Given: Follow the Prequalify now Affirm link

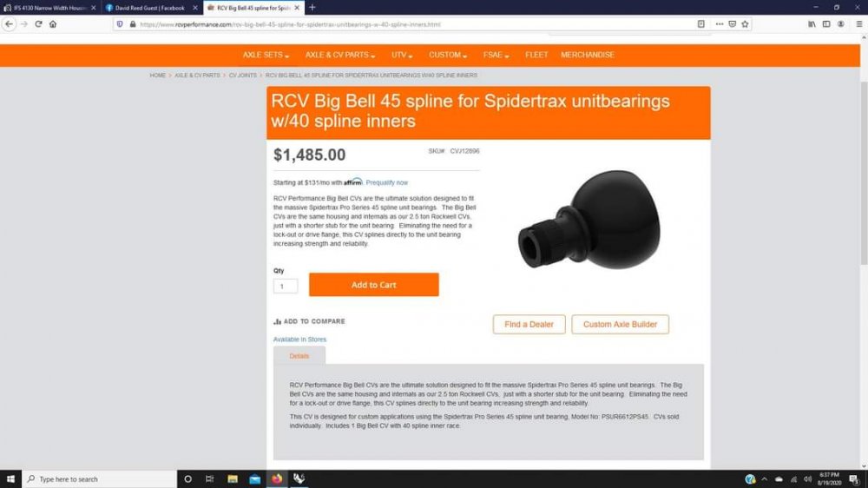Looking at the screenshot, I should [x=386, y=182].
